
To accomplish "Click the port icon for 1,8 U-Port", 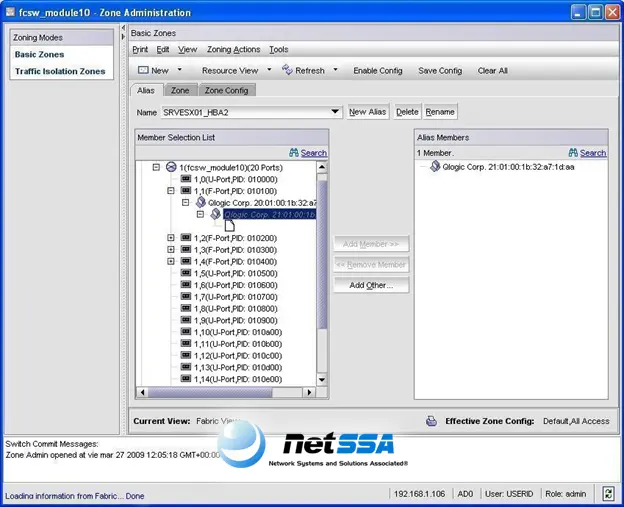I will [186, 308].
